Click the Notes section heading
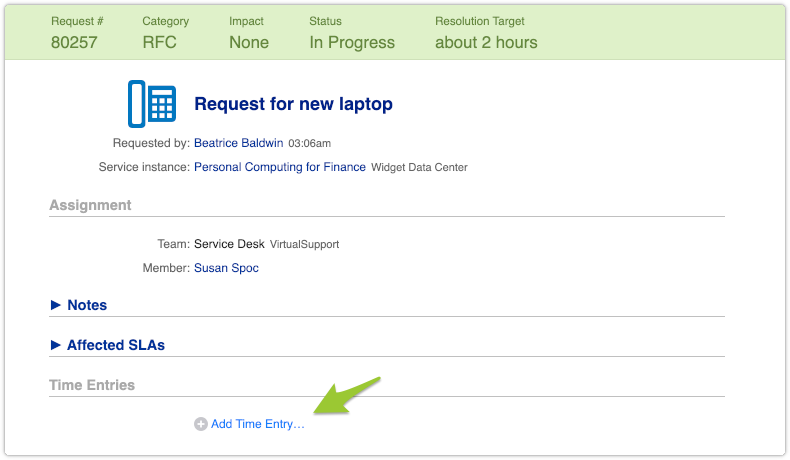Image resolution: width=790 pixels, height=460 pixels. pos(87,305)
